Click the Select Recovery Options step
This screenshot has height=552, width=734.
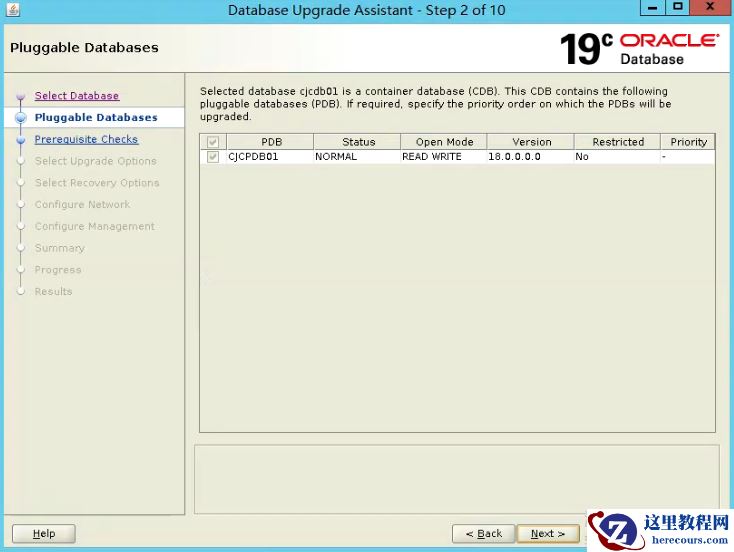97,183
